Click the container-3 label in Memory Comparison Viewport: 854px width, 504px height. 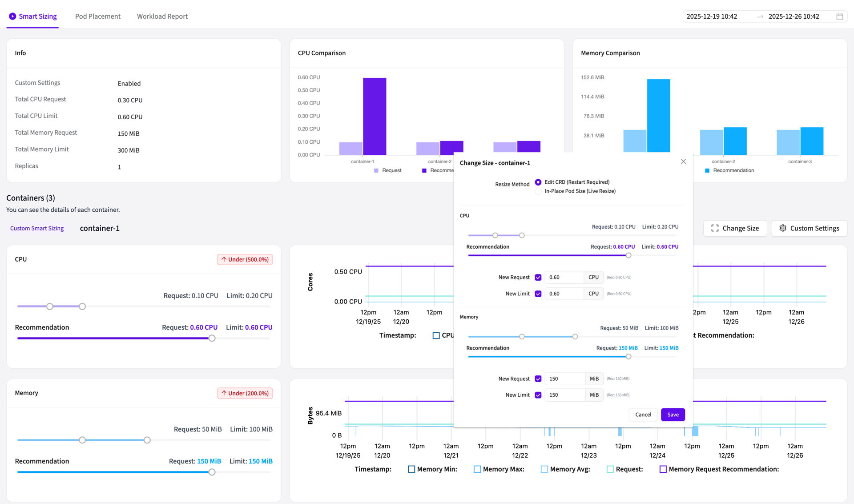pos(800,161)
